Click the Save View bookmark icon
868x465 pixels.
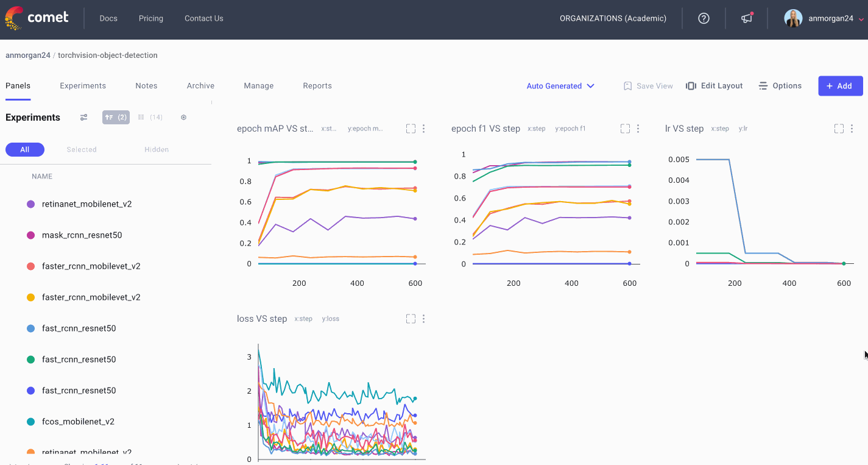point(627,86)
